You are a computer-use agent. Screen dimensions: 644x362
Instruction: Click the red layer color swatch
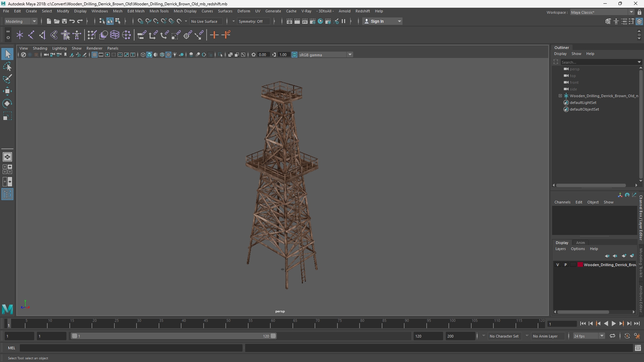point(580,265)
